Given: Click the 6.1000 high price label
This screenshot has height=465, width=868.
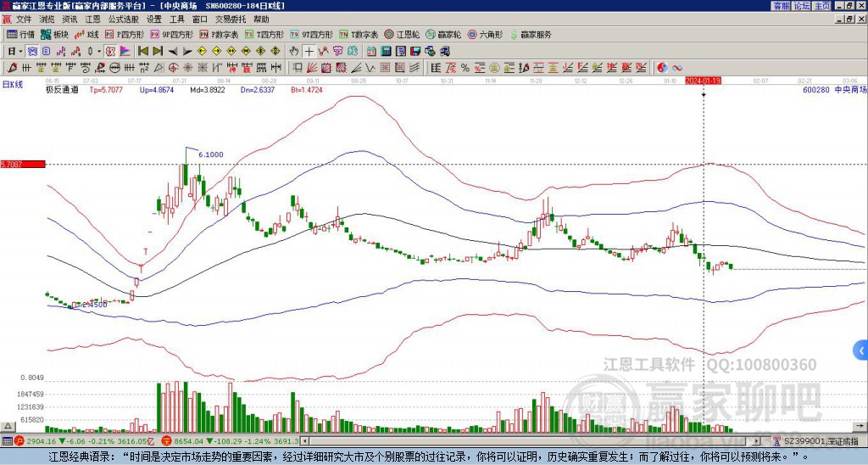Looking at the screenshot, I should [210, 154].
